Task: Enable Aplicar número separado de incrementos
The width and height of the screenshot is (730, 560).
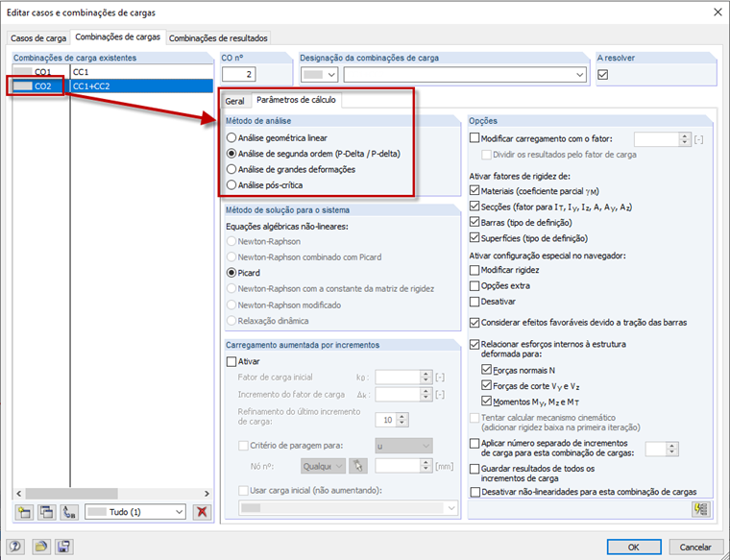Action: click(x=474, y=444)
